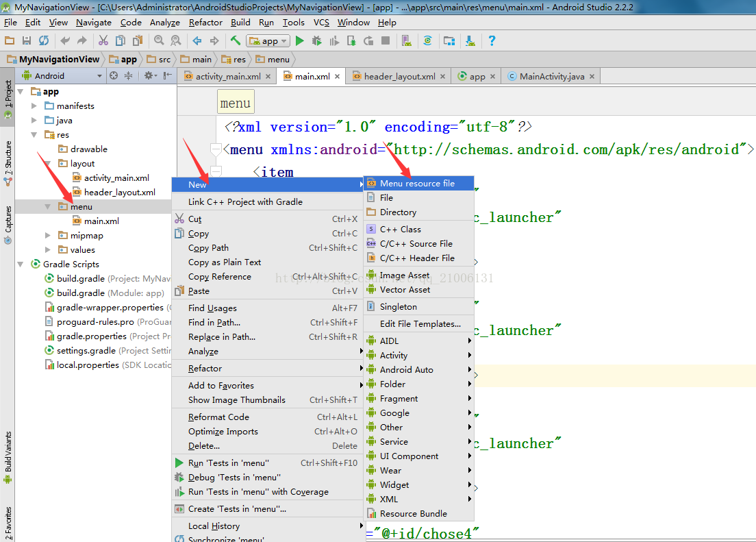Screen dimensions: 756x542
Task: Expand the java folder node
Action: coord(34,120)
